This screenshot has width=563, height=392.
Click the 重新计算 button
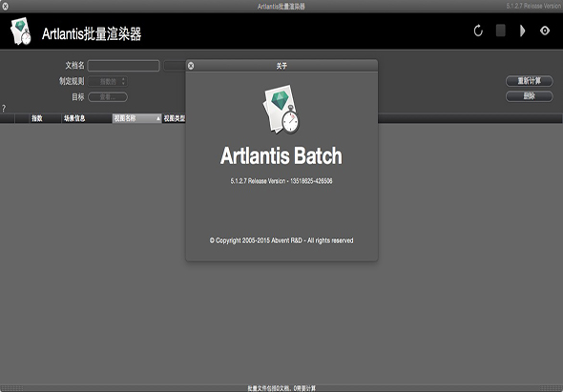pyautogui.click(x=530, y=81)
